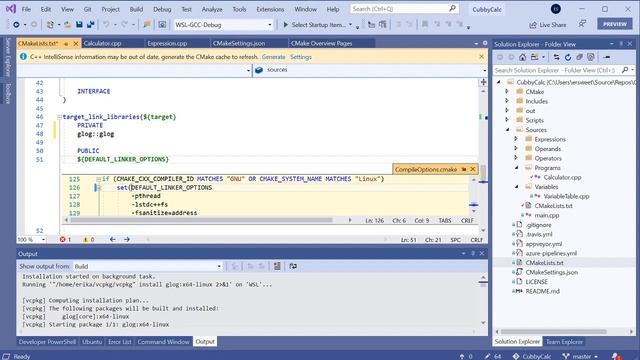Click the red error count indicator
The width and height of the screenshot is (640, 360).
tap(65, 240)
